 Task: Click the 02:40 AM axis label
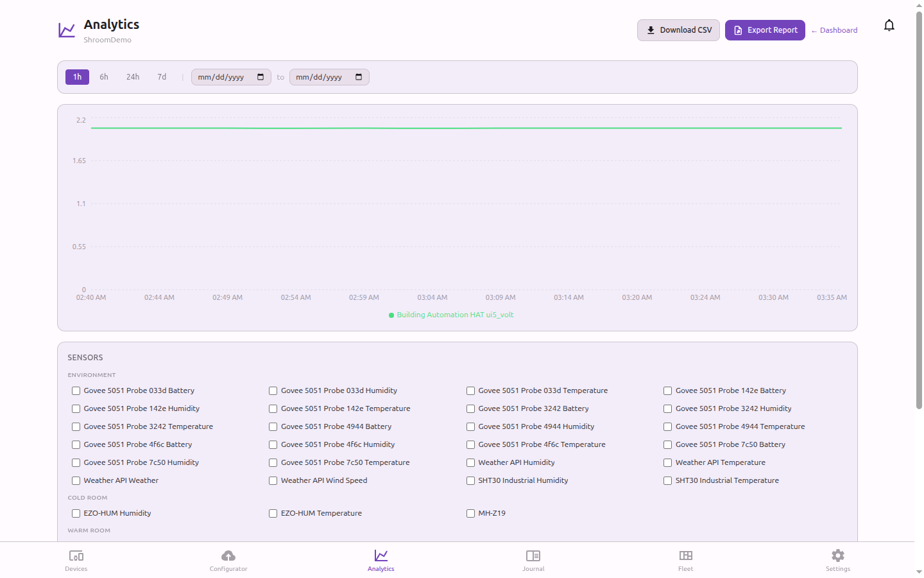[91, 297]
